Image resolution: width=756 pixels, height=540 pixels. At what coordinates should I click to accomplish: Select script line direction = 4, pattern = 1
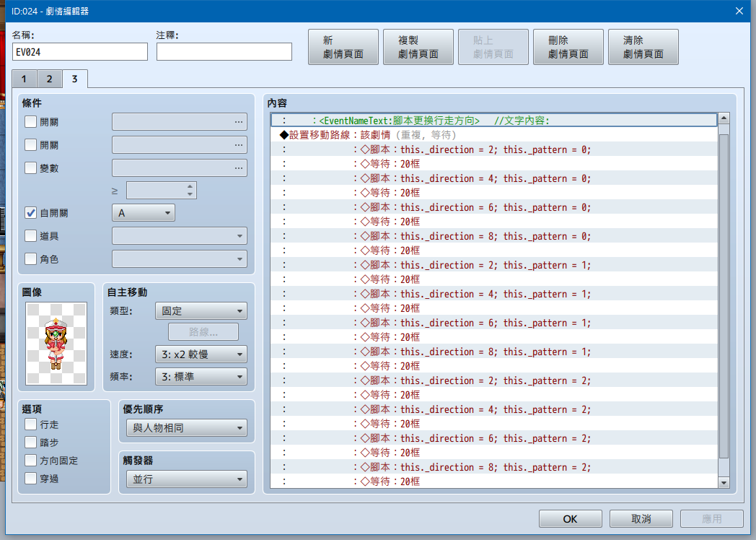coord(493,293)
